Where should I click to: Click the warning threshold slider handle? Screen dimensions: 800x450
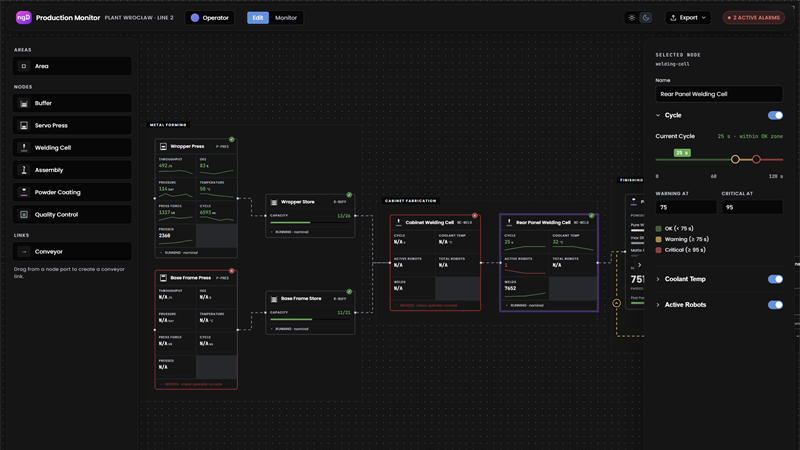tap(735, 160)
